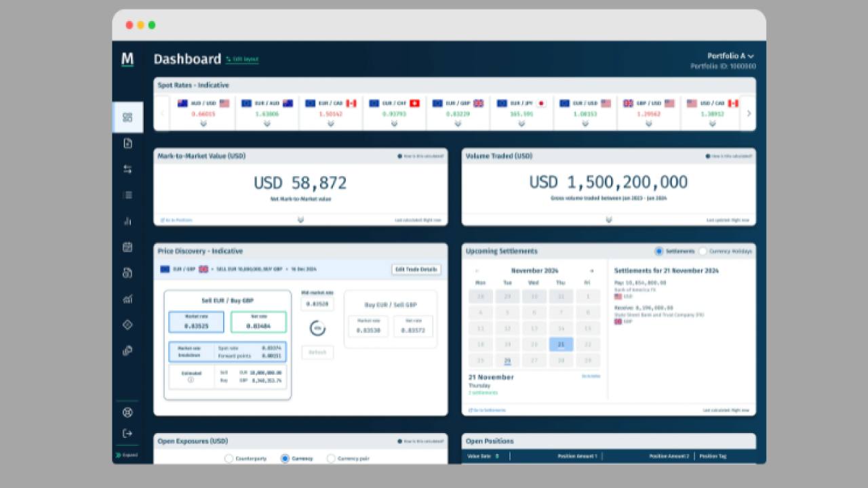Click the help lifebuoy icon in sidebar
This screenshot has width=868, height=488.
click(x=127, y=412)
